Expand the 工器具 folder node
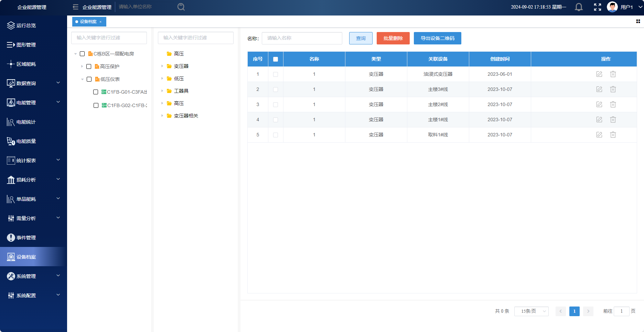The height and width of the screenshot is (332, 644). tap(162, 91)
